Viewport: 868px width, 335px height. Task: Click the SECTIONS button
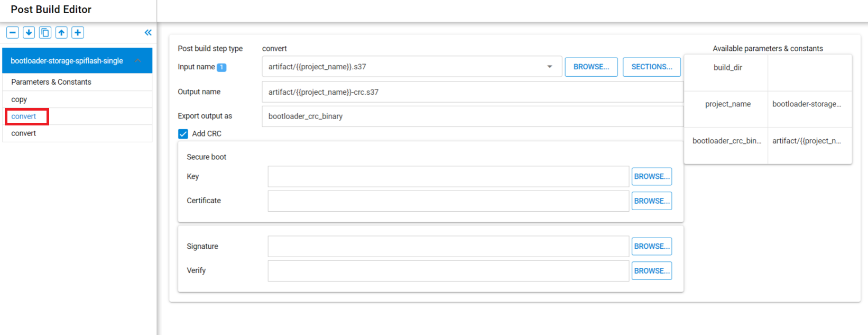[652, 67]
